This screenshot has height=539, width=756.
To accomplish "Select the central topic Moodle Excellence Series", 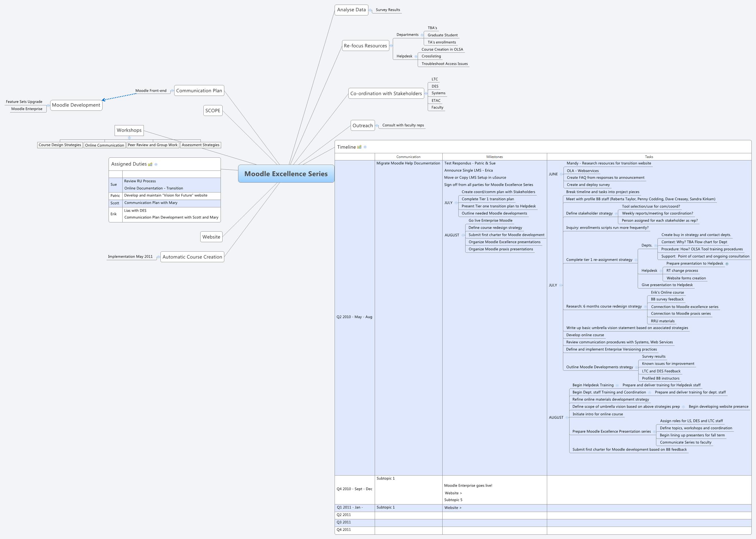I will pyautogui.click(x=286, y=173).
